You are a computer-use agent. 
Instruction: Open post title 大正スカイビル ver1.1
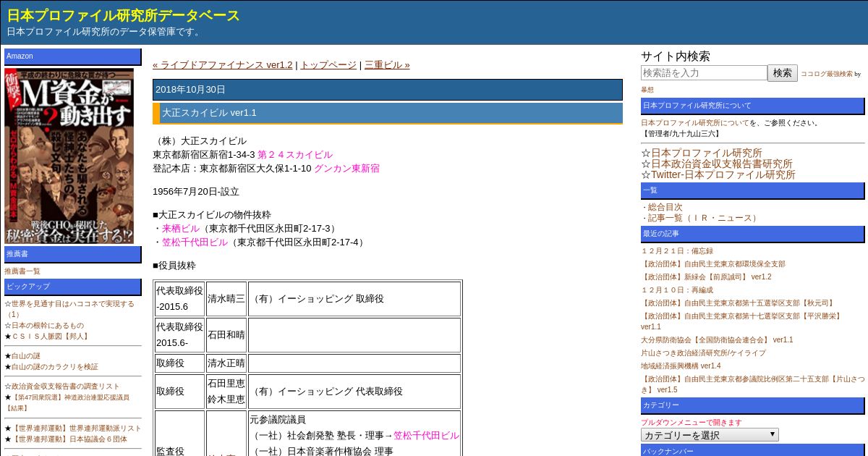209,113
